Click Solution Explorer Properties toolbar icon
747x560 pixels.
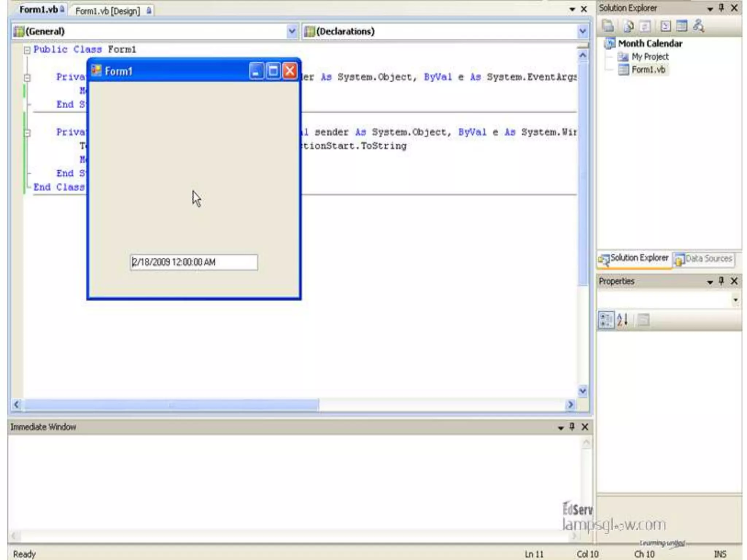pos(608,26)
